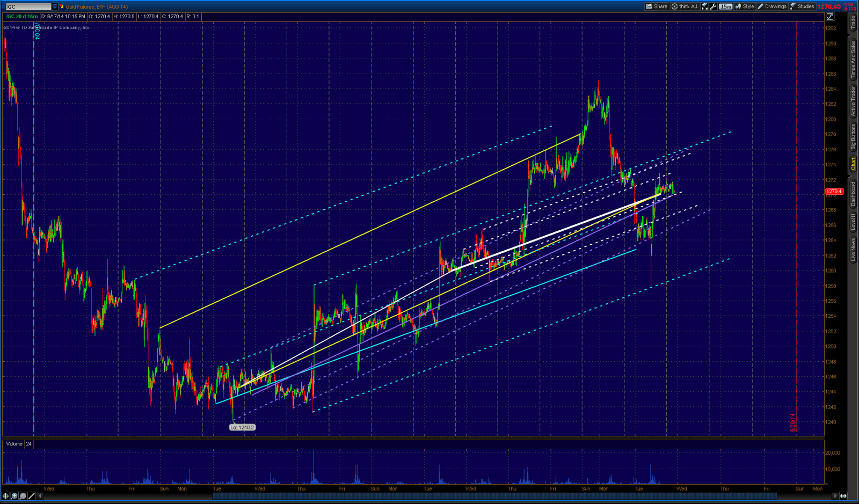
Task: Click the horizontal time scrollbar left arrow
Action: 41,496
